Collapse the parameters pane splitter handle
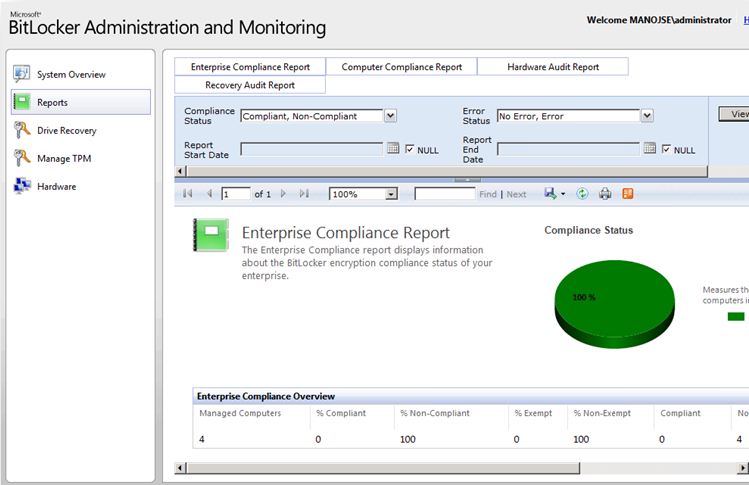Viewport: 749px width, 485px height. point(468,180)
